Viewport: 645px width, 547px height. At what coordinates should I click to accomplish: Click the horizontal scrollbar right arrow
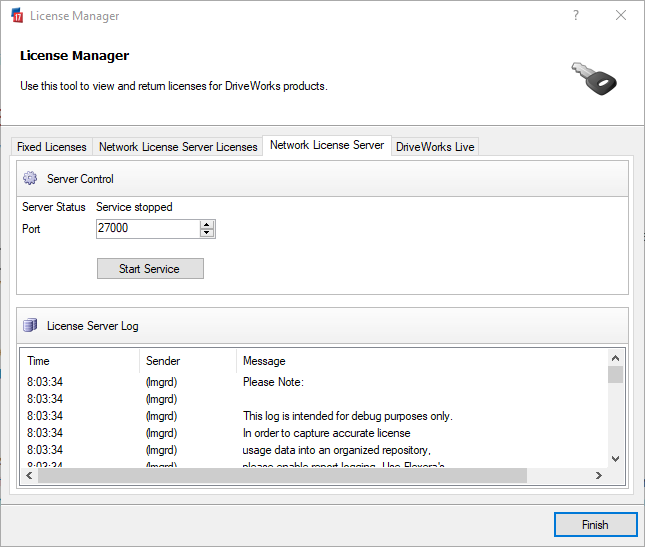(x=599, y=475)
